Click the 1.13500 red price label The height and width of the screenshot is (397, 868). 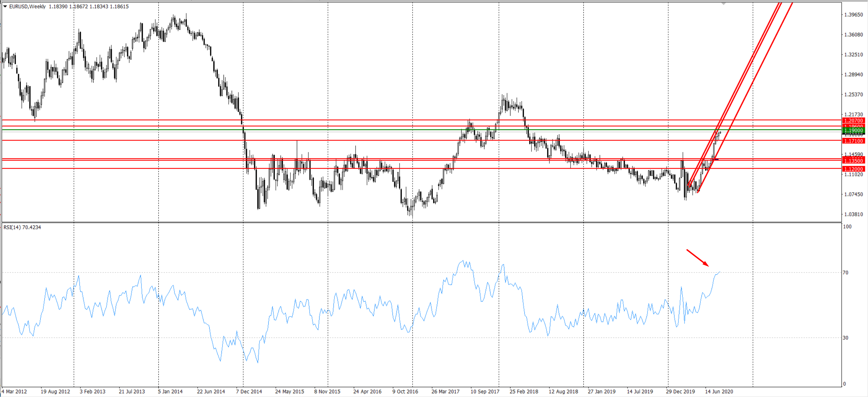click(853, 161)
